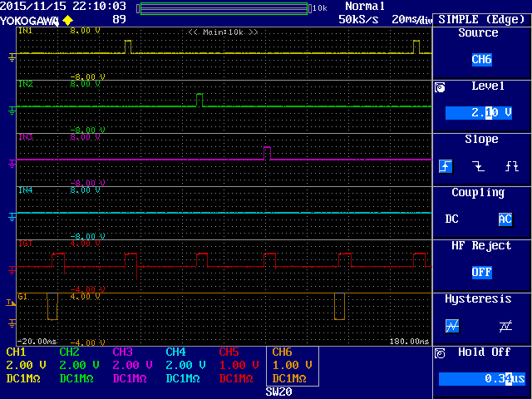Set coupling to AC
532x399 pixels.
click(x=505, y=219)
